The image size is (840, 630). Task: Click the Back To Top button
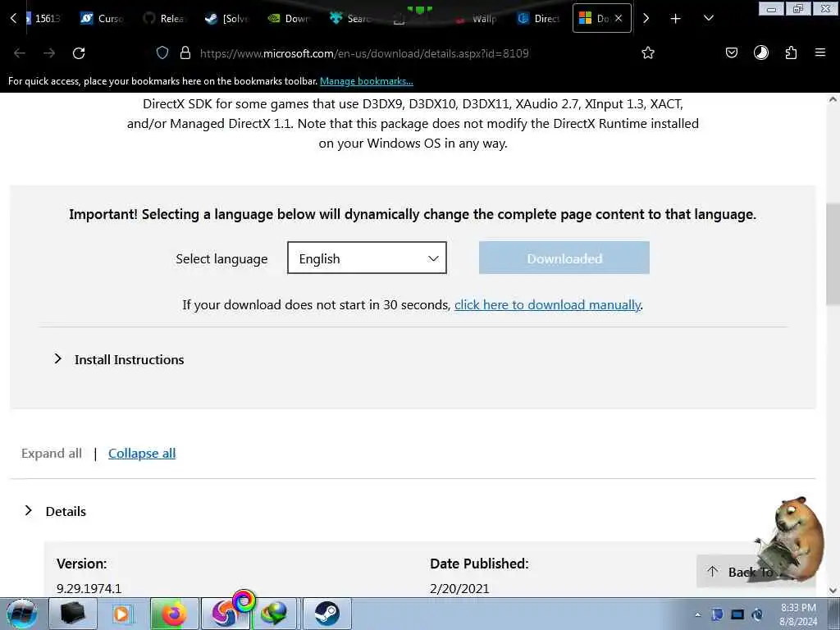[750, 572]
